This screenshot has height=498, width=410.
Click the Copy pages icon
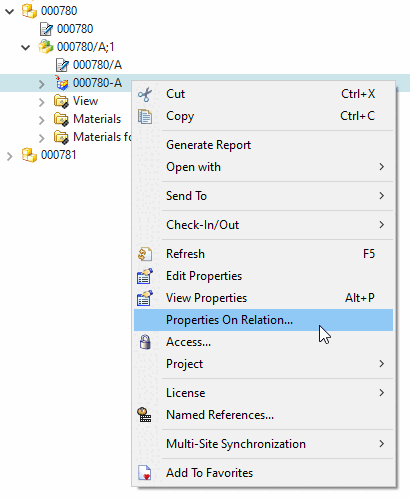point(145,116)
